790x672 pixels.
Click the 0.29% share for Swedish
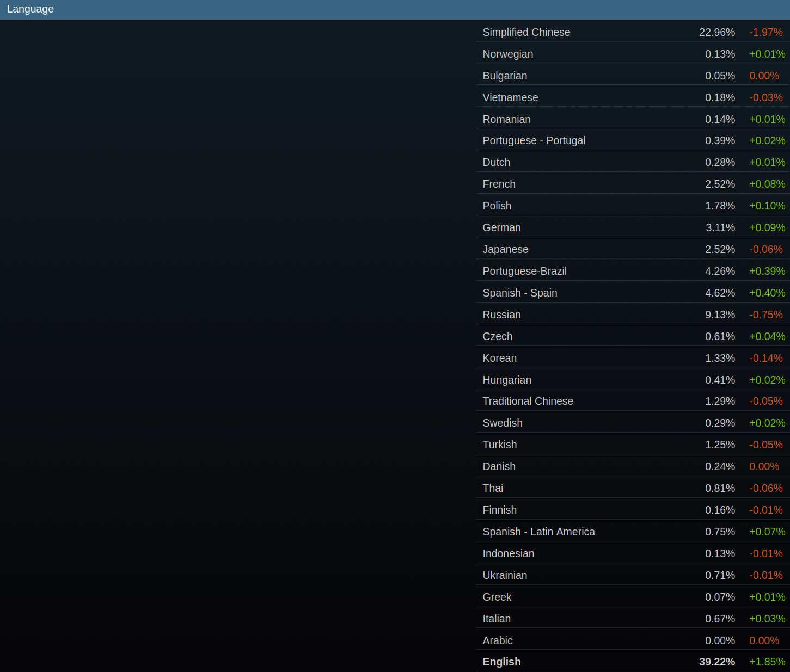tap(720, 423)
